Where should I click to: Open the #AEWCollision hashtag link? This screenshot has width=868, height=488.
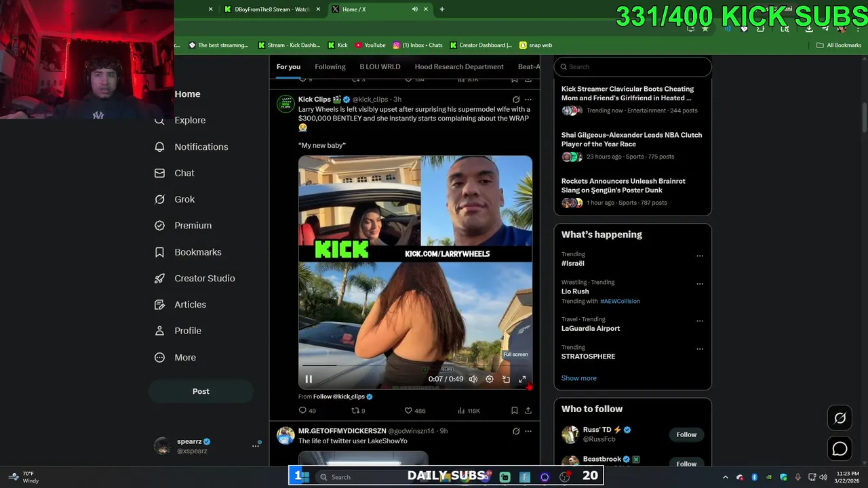pyautogui.click(x=620, y=301)
